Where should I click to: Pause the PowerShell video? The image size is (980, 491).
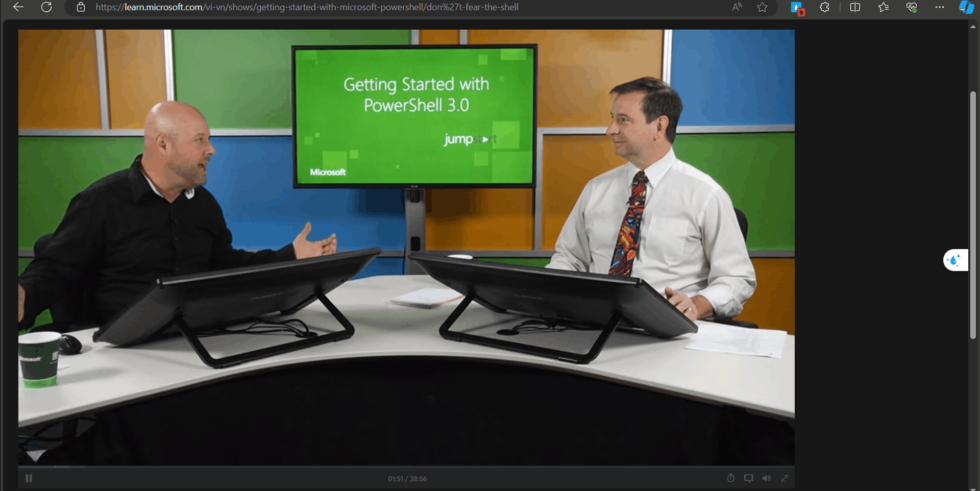click(29, 478)
